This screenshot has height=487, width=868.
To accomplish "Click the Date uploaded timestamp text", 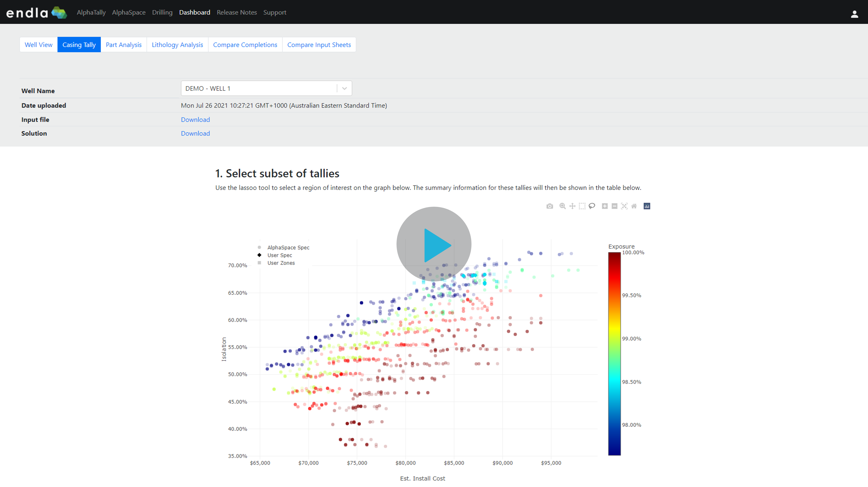I will pyautogui.click(x=284, y=105).
